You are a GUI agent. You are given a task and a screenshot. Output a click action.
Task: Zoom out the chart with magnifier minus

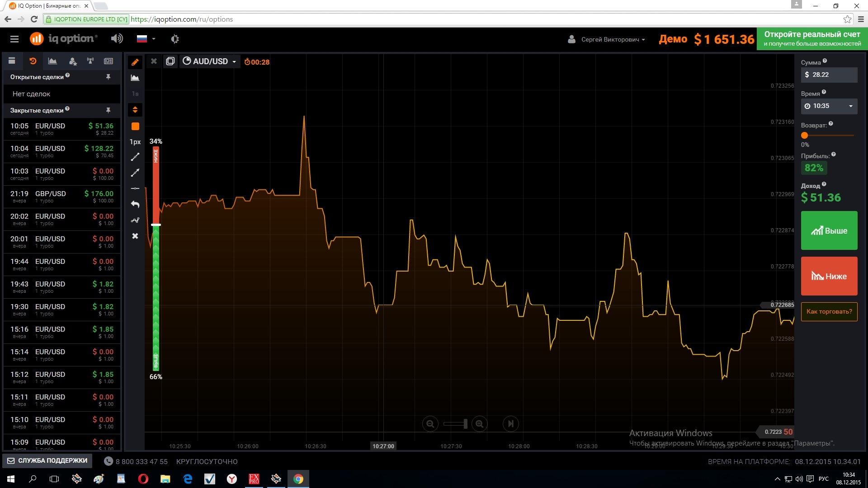point(430,424)
